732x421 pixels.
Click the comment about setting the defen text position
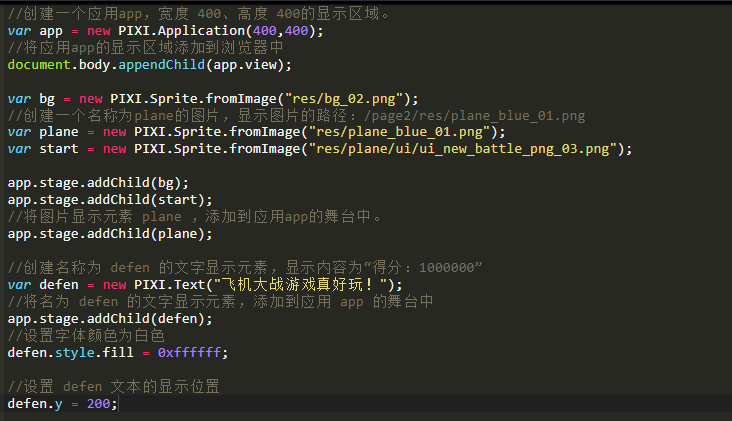click(113, 386)
